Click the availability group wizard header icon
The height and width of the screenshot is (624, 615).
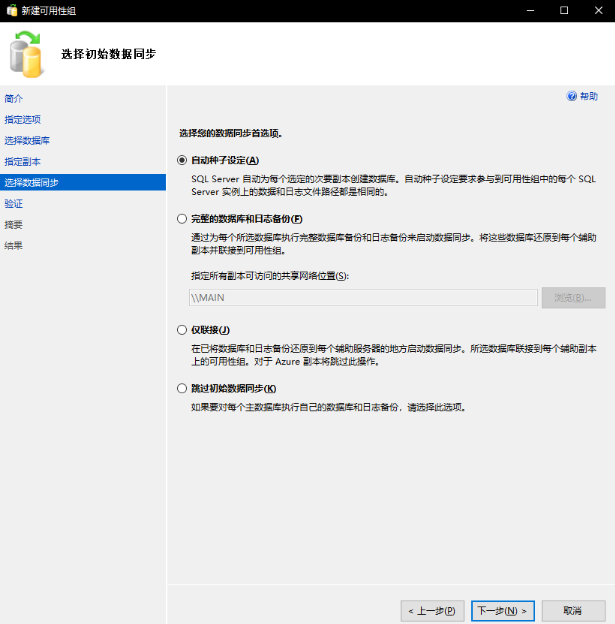tap(28, 53)
